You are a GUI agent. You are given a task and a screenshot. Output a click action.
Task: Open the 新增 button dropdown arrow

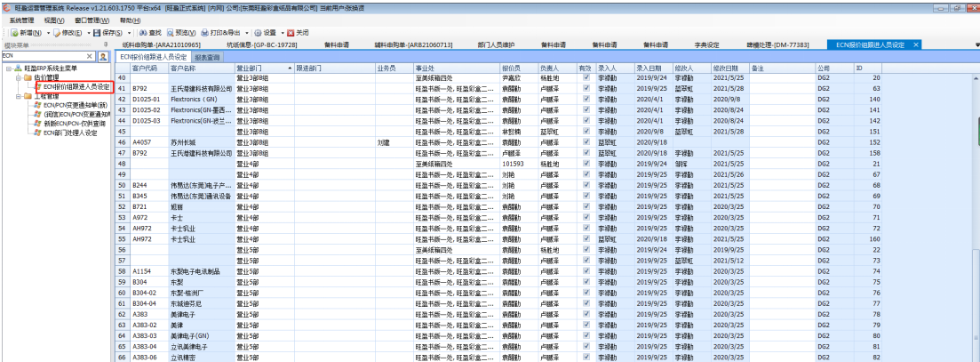coord(47,33)
